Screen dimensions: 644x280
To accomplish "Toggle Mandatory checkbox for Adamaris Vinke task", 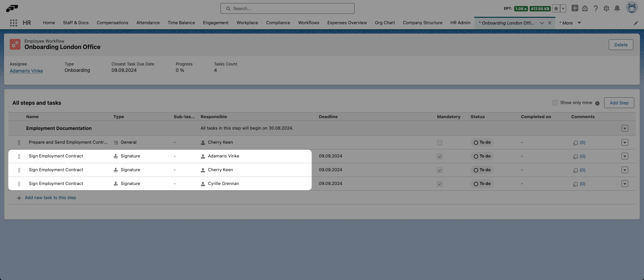I will [x=440, y=156].
